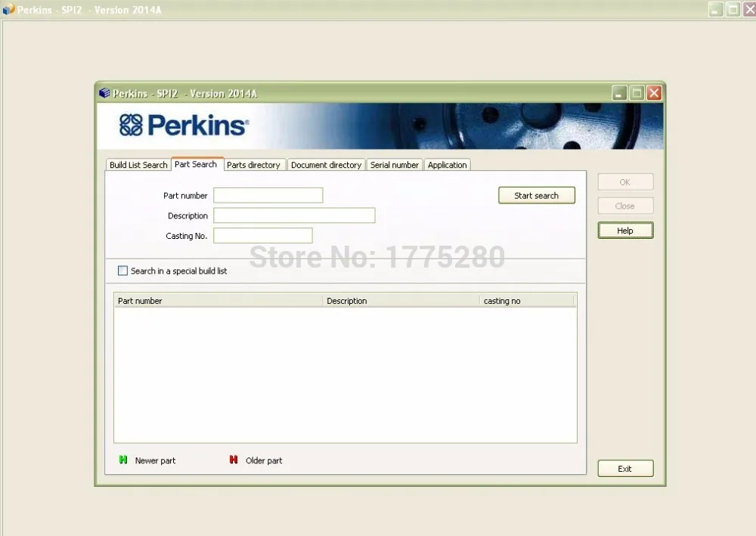Click the inner dialog title bar icon
Screen dimensions: 756x536
(x=104, y=93)
